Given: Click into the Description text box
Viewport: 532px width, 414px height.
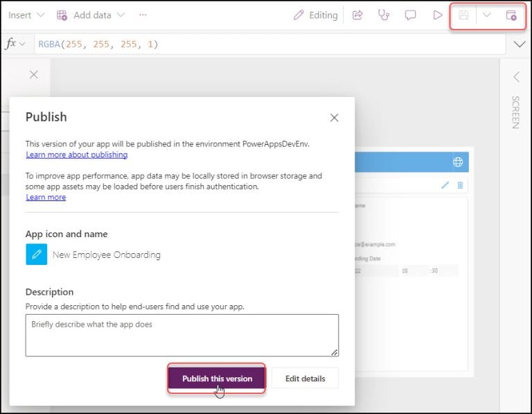Looking at the screenshot, I should (181, 335).
